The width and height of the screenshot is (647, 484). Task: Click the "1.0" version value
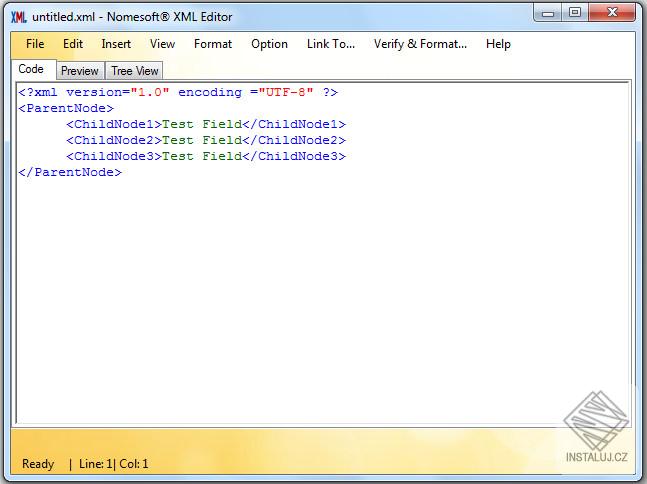point(150,92)
